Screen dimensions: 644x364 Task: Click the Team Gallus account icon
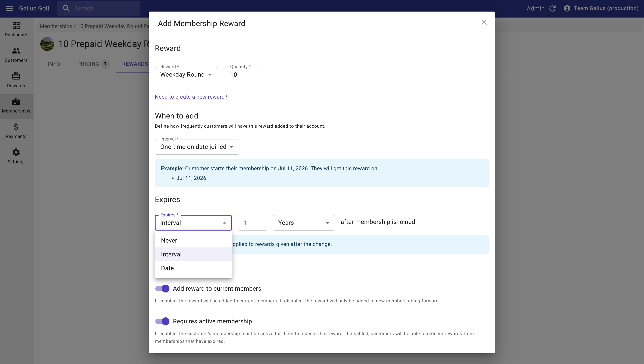[x=567, y=9]
